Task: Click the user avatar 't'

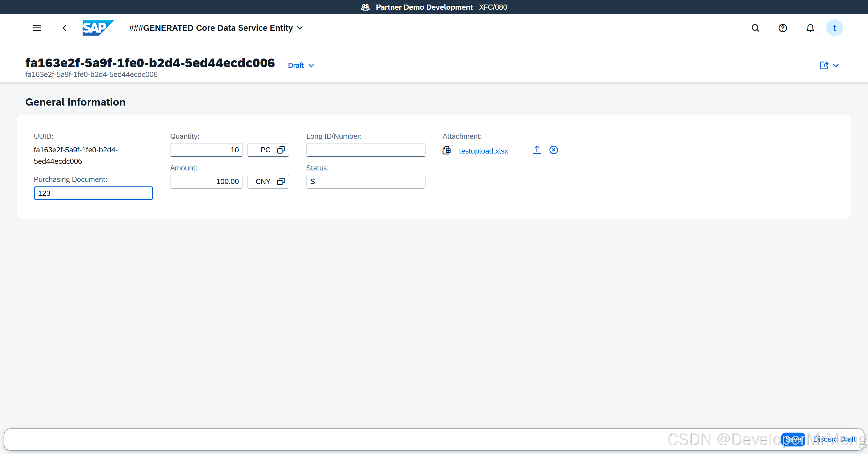Action: 834,28
